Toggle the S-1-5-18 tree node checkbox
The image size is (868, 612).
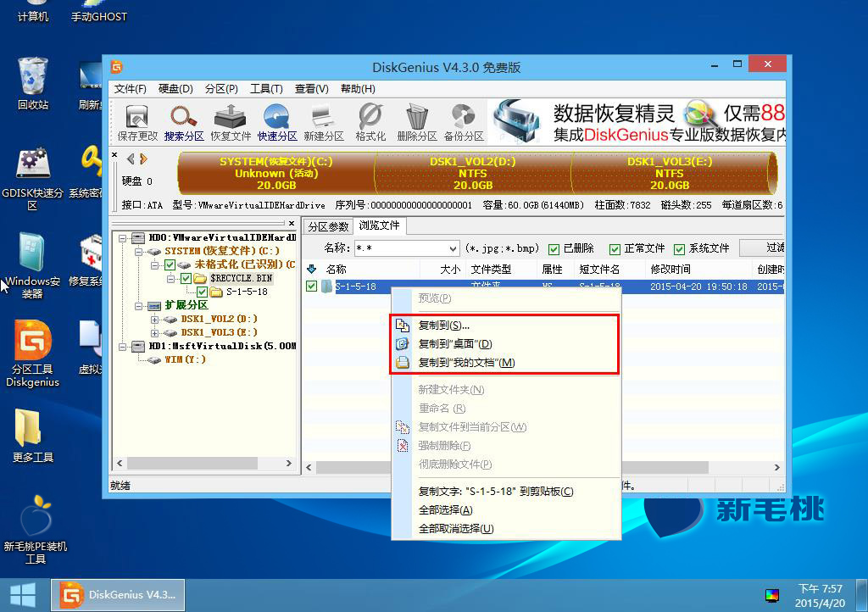pos(202,292)
